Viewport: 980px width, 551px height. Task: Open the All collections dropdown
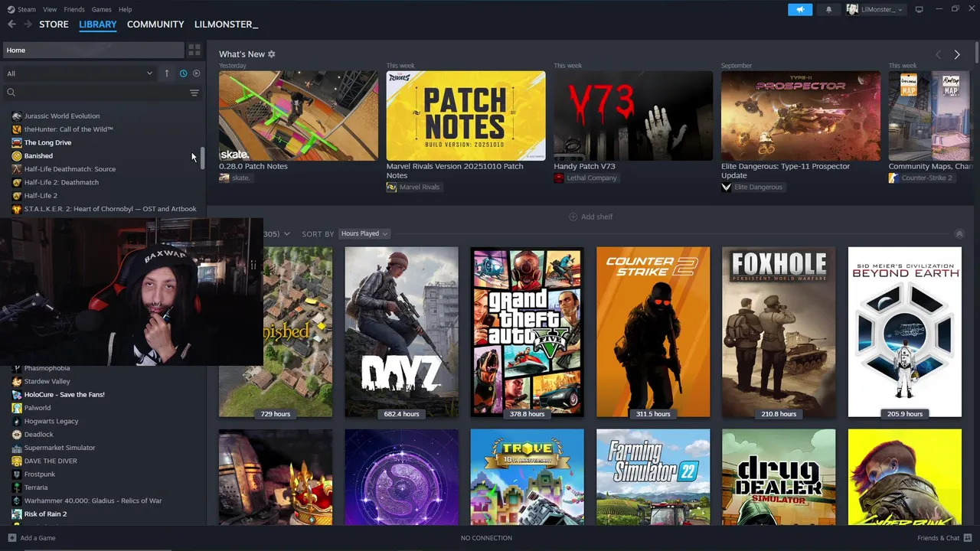(x=80, y=73)
